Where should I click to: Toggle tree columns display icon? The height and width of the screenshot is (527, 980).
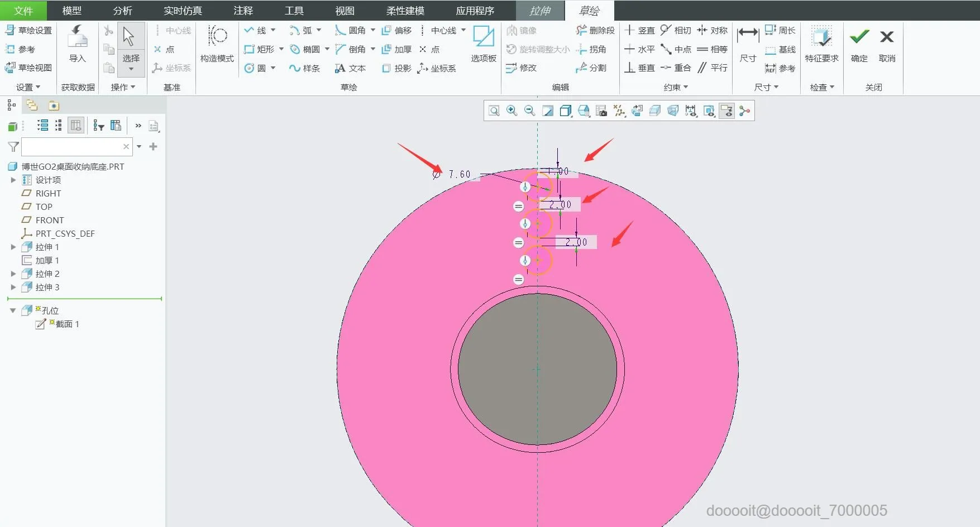76,126
